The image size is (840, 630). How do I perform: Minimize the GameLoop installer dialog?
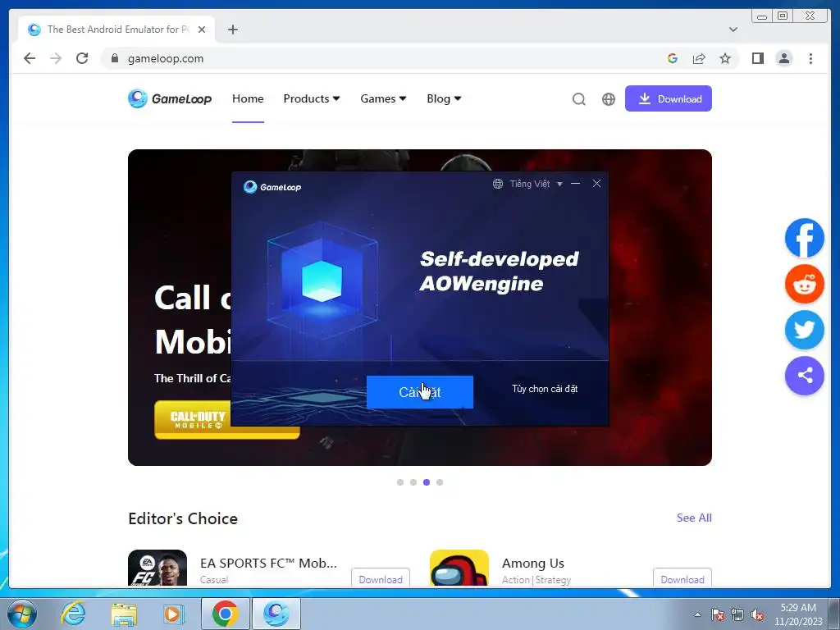tap(575, 183)
